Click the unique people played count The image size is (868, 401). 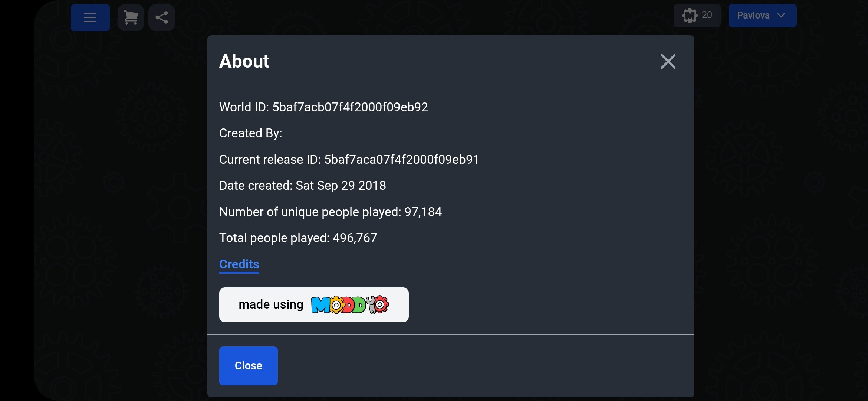point(423,212)
